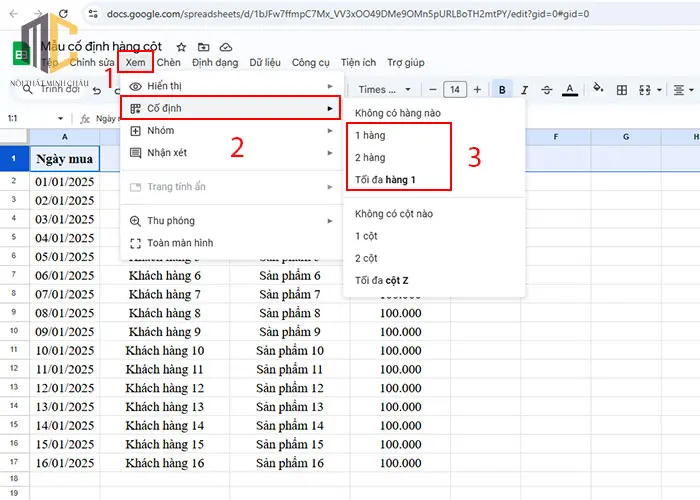Screen dimensions: 700x500
Task: Star the document with the star icon
Action: click(181, 47)
